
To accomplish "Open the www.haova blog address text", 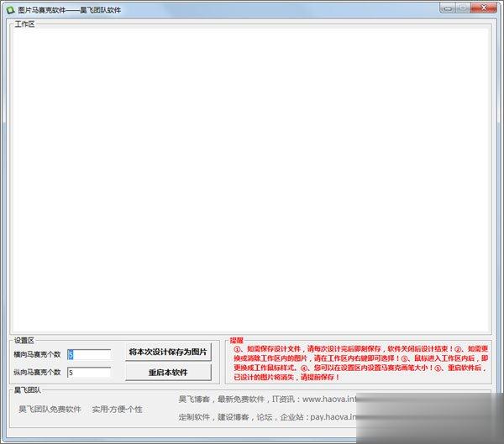I will click(x=329, y=400).
